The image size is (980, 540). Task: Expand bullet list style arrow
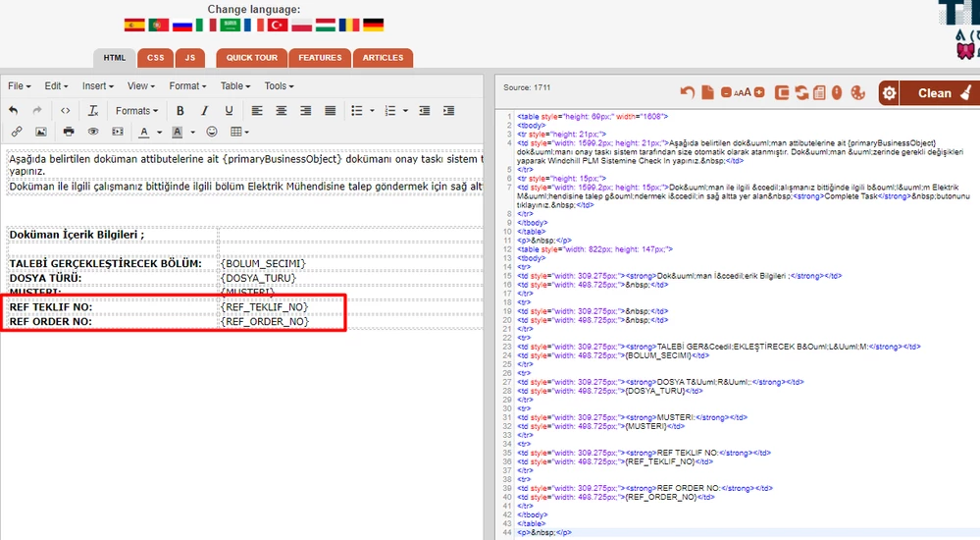(372, 111)
